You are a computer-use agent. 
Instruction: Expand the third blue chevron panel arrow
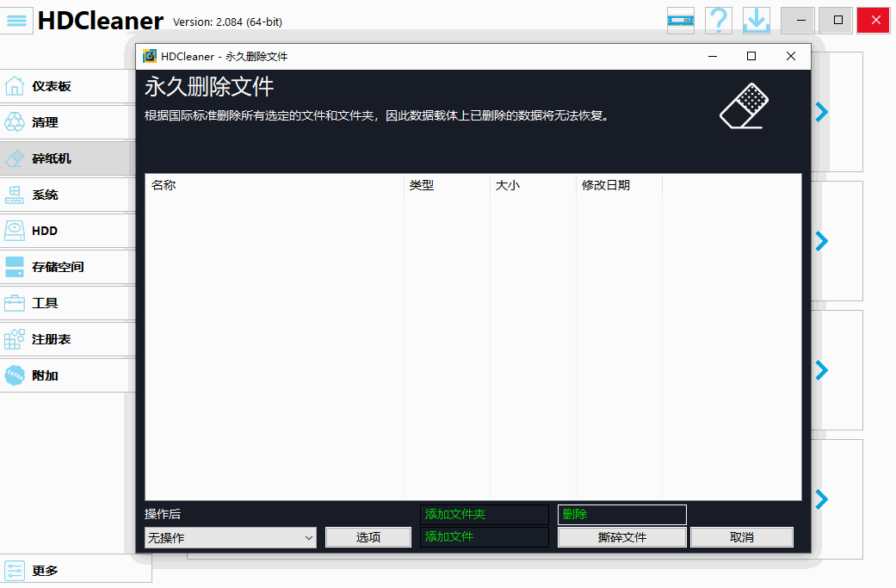(822, 370)
